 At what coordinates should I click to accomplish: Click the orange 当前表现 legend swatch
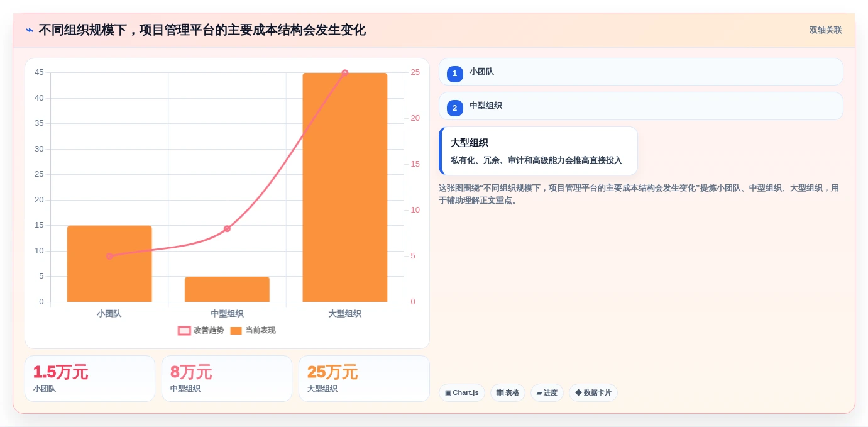click(236, 331)
